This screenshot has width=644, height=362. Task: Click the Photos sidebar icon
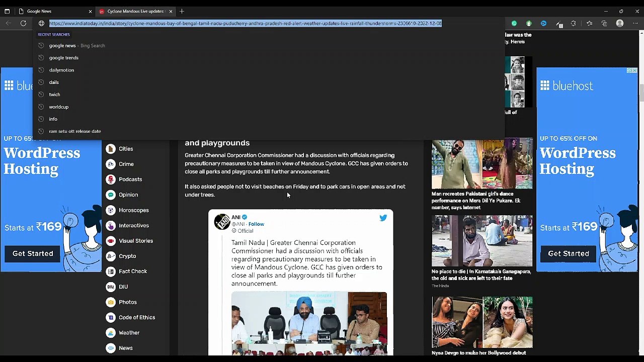pos(111,302)
